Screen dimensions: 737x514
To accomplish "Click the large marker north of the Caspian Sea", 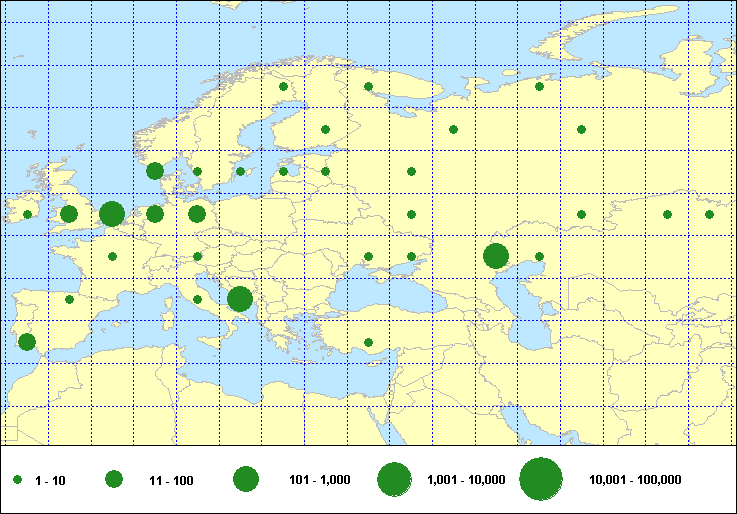I will click(496, 256).
